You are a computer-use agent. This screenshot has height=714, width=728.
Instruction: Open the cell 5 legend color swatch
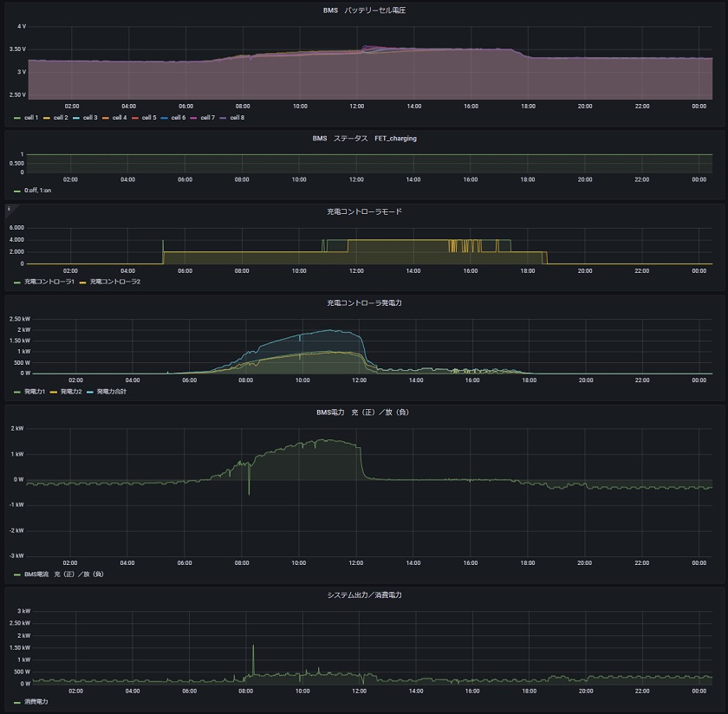(135, 119)
